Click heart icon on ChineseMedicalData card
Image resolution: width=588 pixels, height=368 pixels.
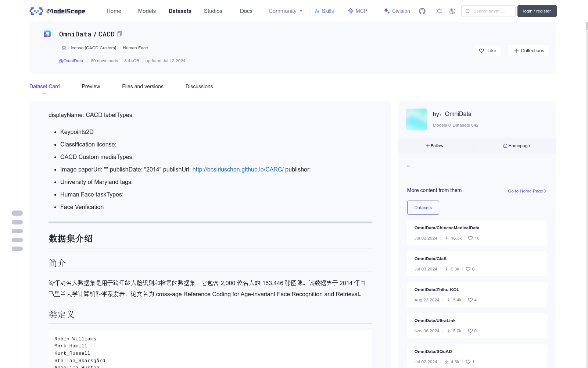tap(470, 238)
